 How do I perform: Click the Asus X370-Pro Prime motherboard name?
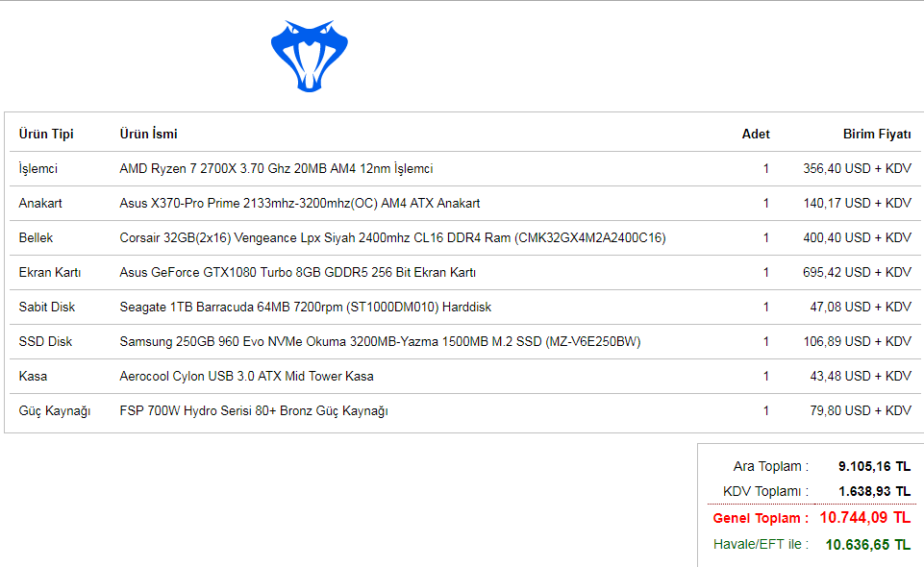pos(300,203)
